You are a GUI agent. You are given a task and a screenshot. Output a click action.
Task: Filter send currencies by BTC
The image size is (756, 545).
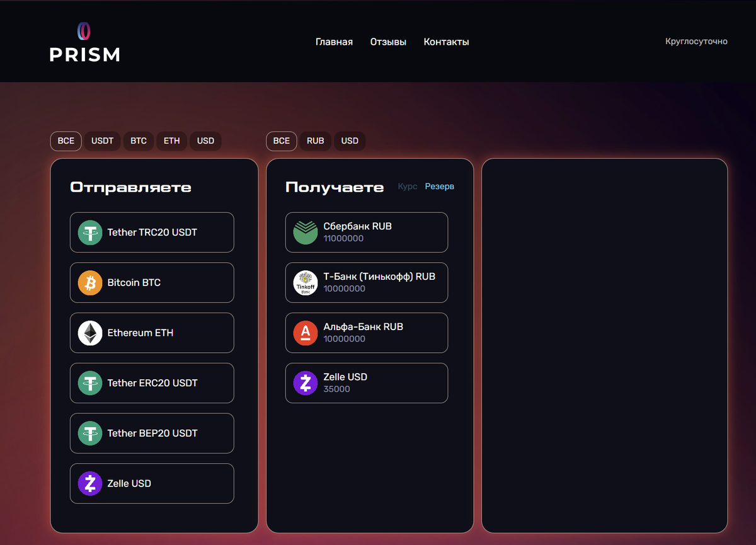[x=139, y=141]
